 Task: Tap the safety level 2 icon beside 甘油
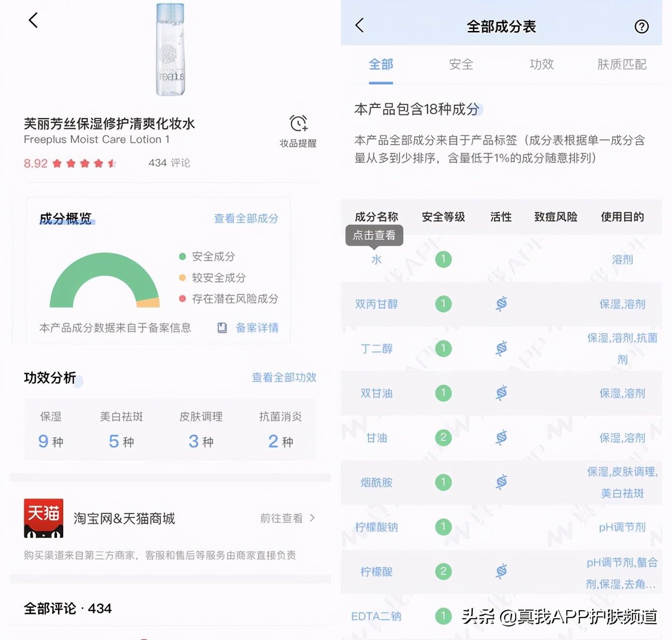coord(443,437)
